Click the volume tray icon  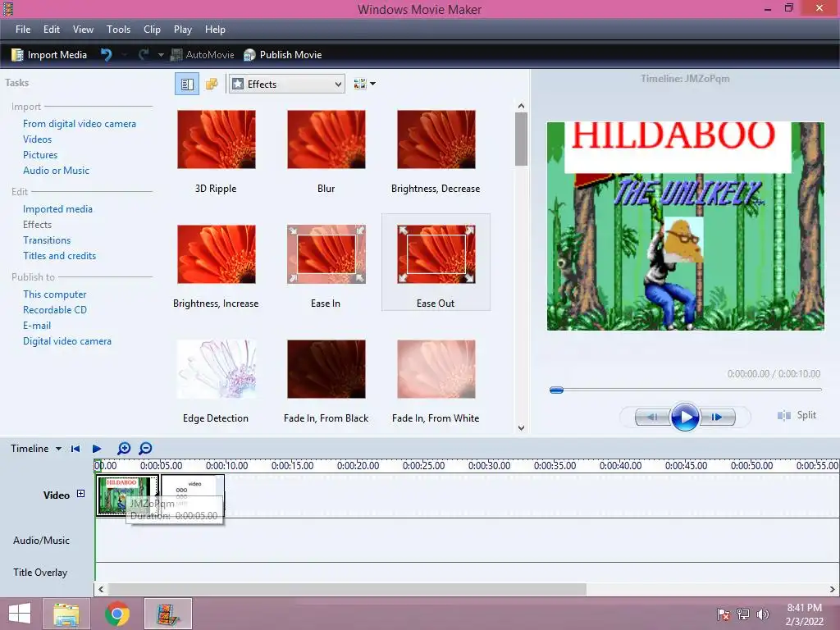763,614
